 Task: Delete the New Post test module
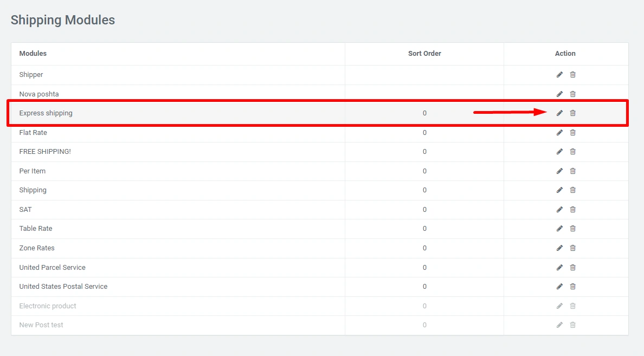click(x=572, y=325)
